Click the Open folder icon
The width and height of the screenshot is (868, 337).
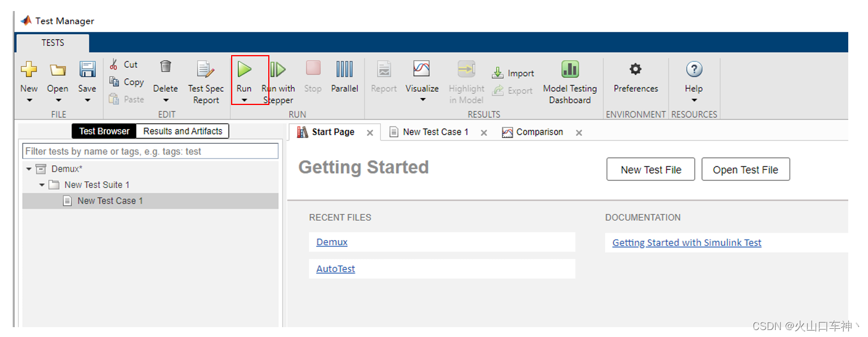coord(57,70)
